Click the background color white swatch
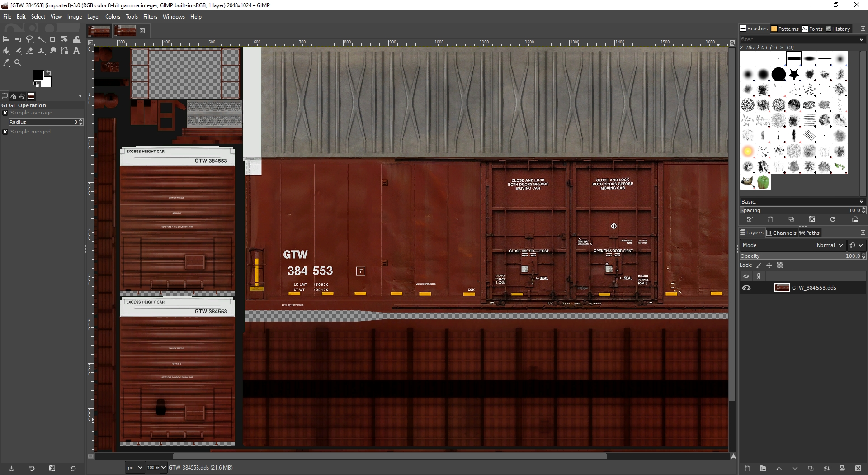868x475 pixels. point(47,83)
